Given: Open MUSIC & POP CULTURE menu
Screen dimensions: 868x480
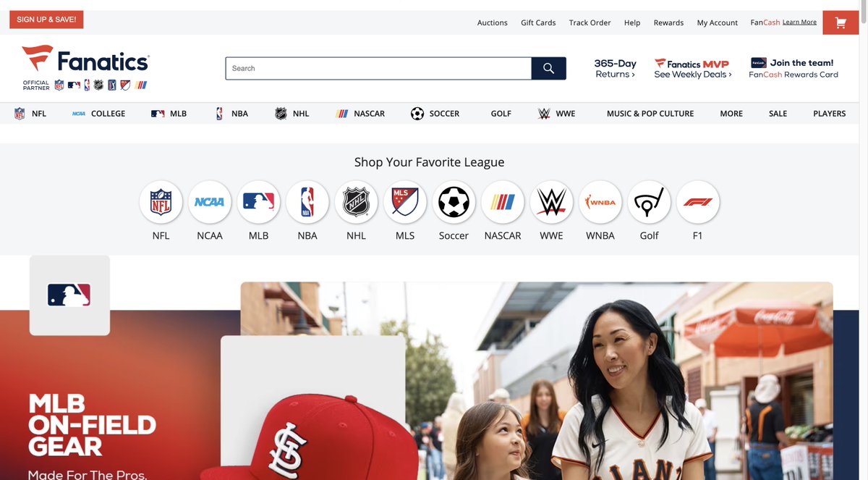Looking at the screenshot, I should point(650,114).
